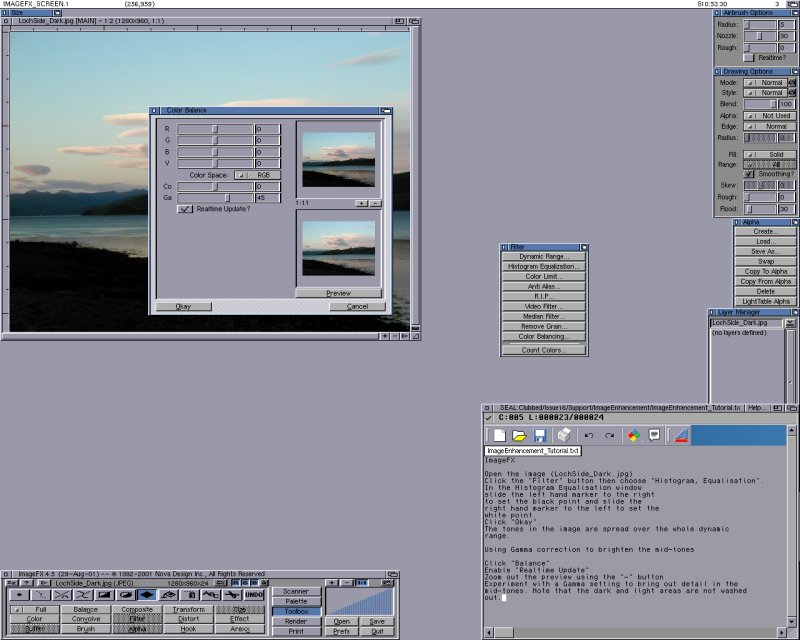
Task: Click the undo arrow in editor toolbar
Action: pos(589,435)
